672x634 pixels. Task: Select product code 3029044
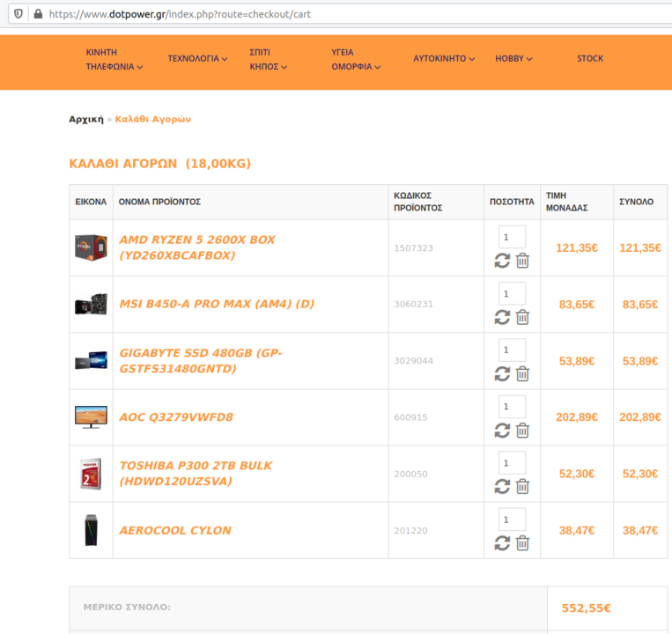click(414, 361)
